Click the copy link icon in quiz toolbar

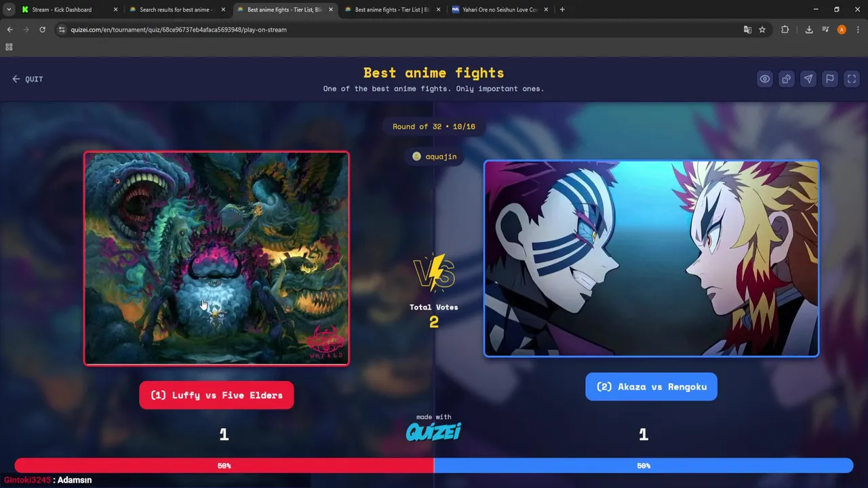pos(787,79)
